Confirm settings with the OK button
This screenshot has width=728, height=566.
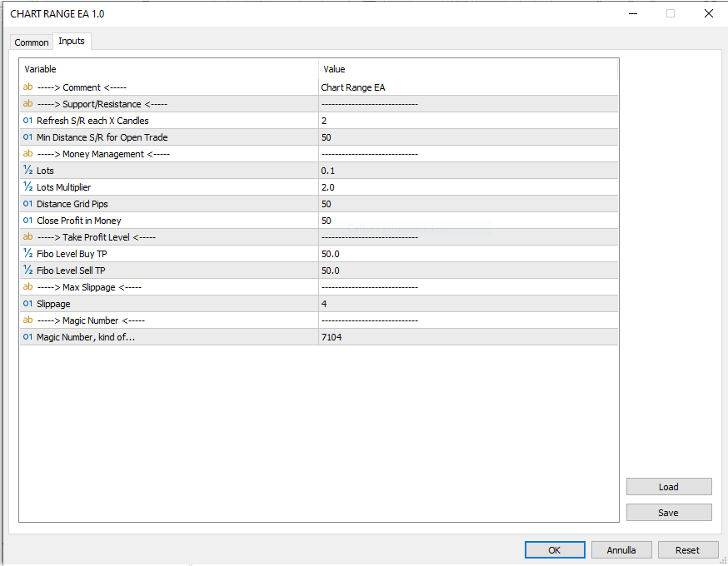[x=555, y=549]
